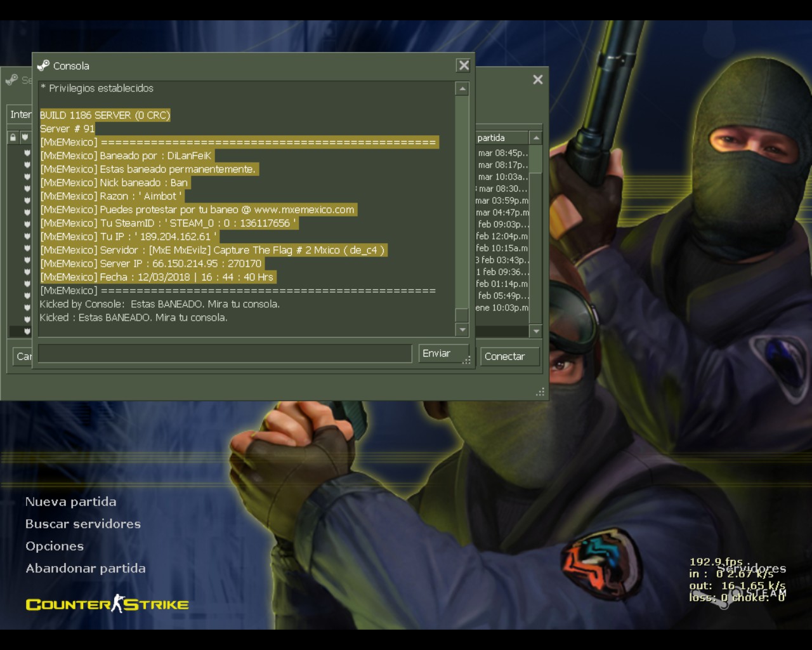Click the console command input field

(225, 354)
